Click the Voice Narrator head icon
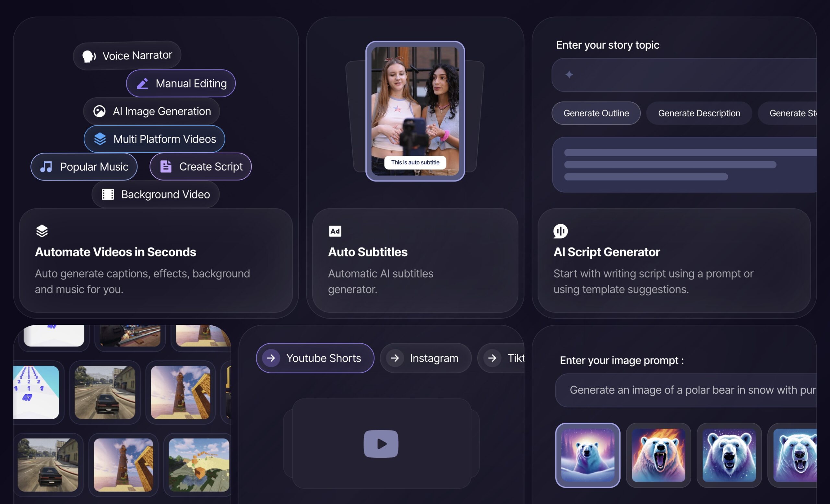This screenshot has height=504, width=830. click(x=89, y=56)
